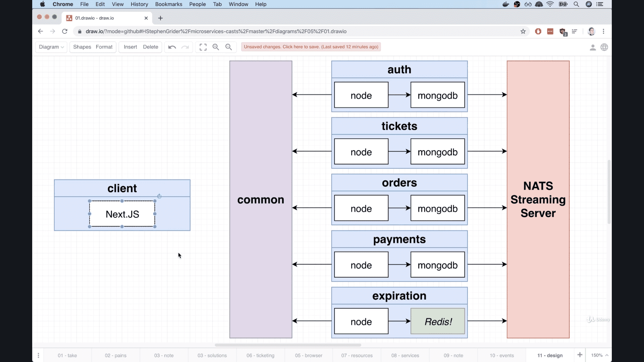Bookmark page with the star icon
Image resolution: width=644 pixels, height=362 pixels.
[523, 32]
